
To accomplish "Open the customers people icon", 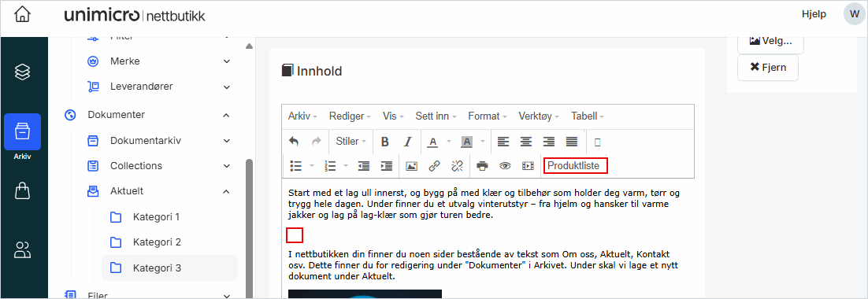I will pyautogui.click(x=22, y=250).
